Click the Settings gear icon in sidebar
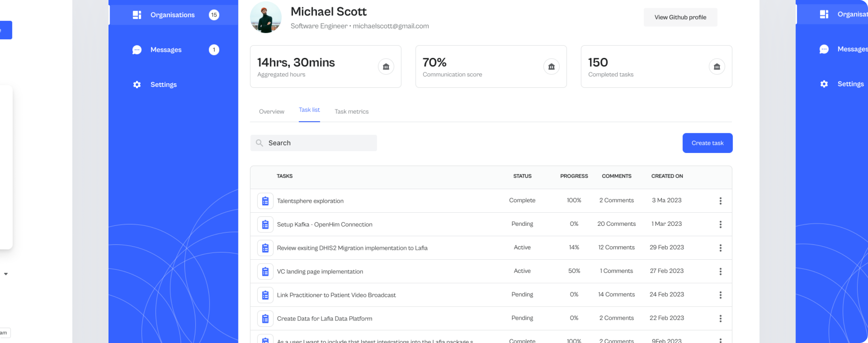 coord(137,85)
